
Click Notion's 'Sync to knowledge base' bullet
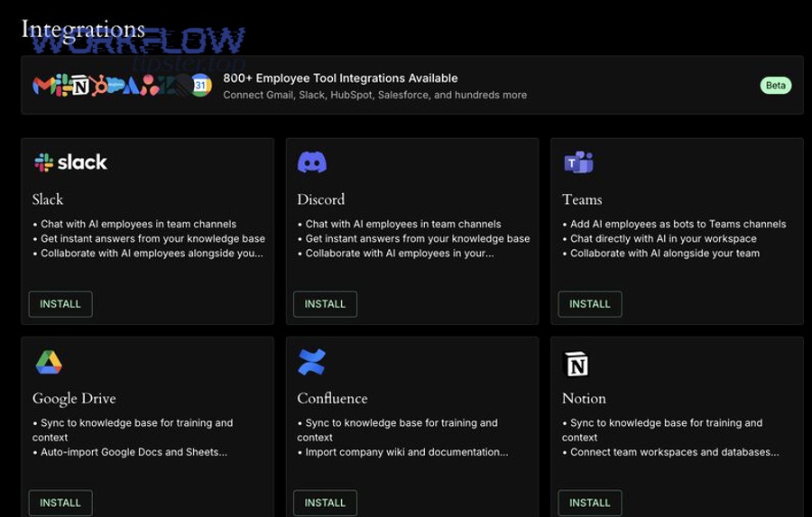click(x=662, y=430)
